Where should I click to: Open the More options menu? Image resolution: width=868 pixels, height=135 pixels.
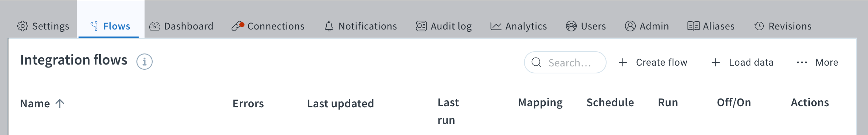[817, 62]
